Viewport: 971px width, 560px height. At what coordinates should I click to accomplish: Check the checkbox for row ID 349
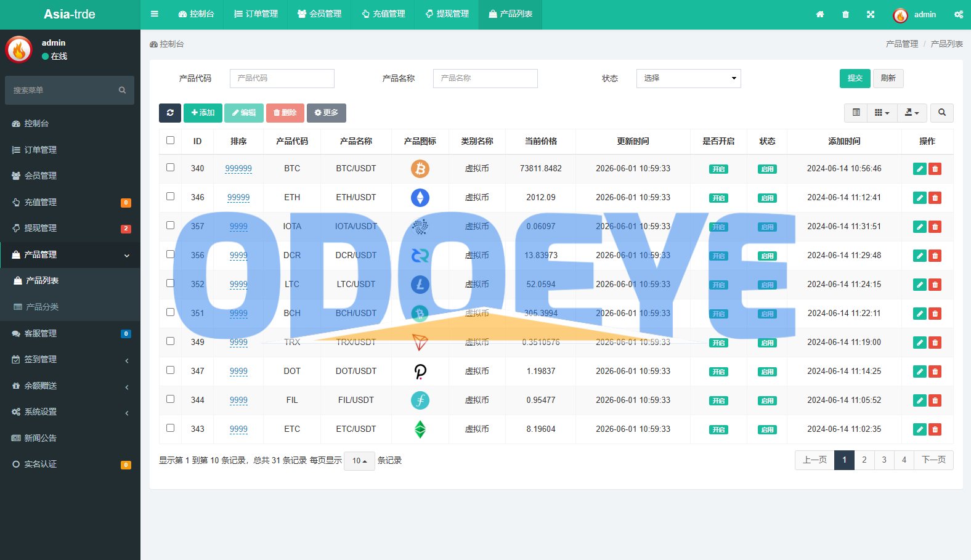point(171,341)
